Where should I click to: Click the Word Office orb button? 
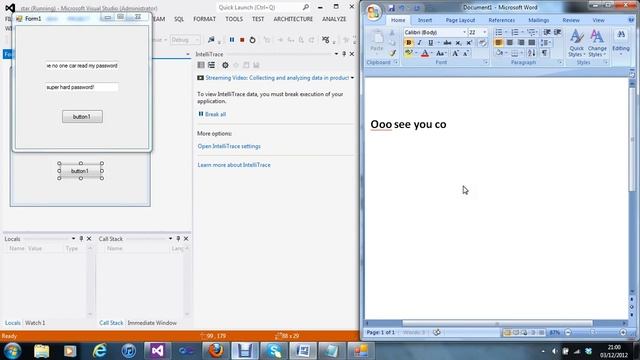[x=373, y=12]
